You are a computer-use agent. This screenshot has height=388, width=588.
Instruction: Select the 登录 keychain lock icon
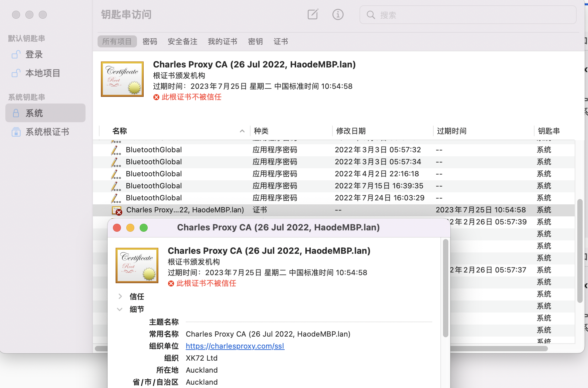pos(16,54)
